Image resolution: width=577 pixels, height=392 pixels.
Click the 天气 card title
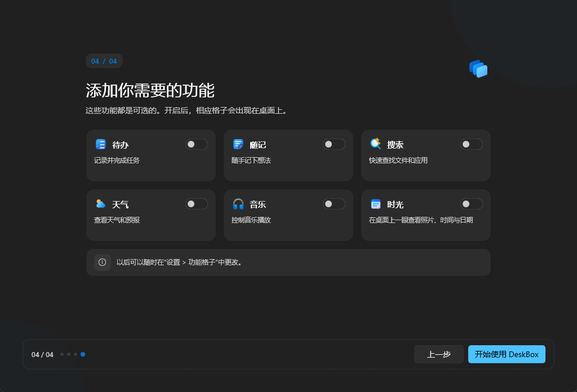pos(121,204)
